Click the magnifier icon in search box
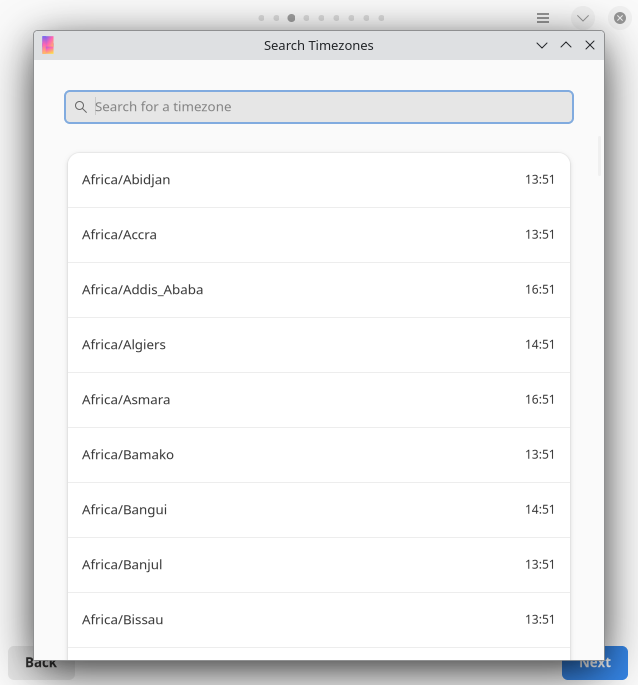Image resolution: width=638 pixels, height=685 pixels. [81, 107]
